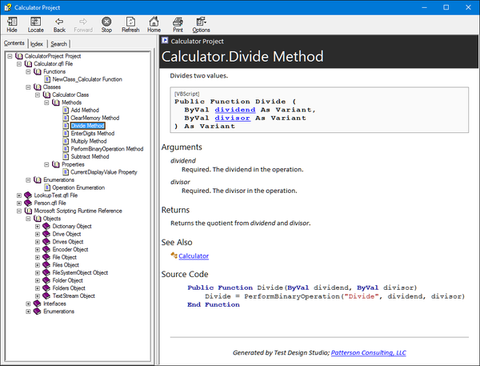The width and height of the screenshot is (480, 366).
Task: Collapse the Methods tree node
Action: coord(47,102)
